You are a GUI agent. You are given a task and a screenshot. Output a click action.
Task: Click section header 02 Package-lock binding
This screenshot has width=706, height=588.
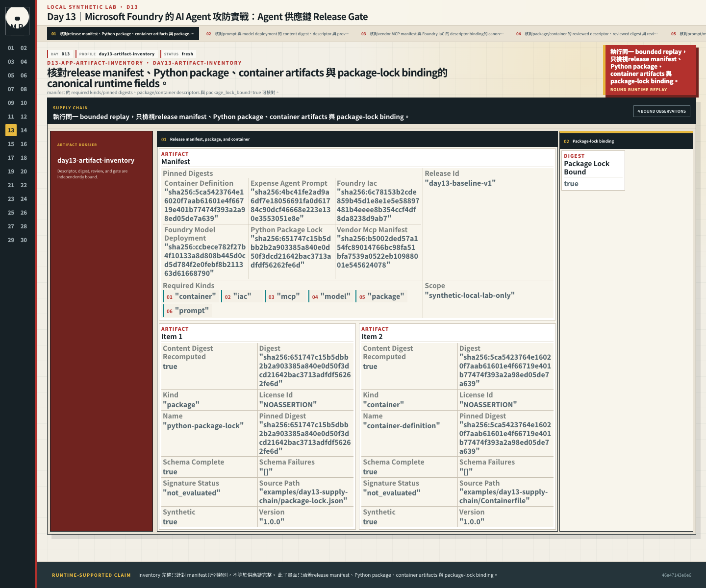click(626, 141)
